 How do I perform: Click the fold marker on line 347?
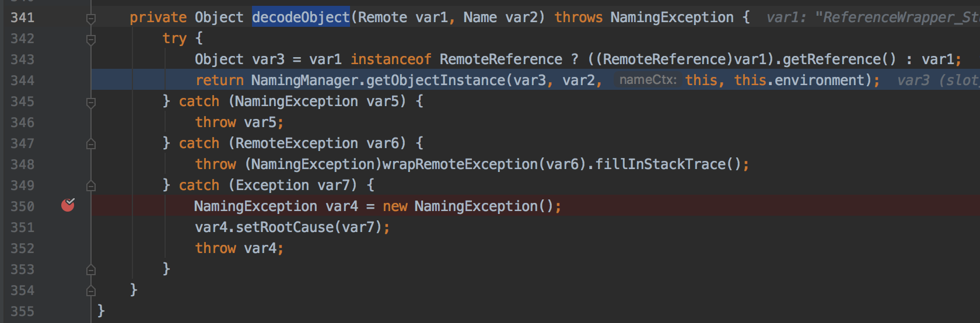(91, 143)
